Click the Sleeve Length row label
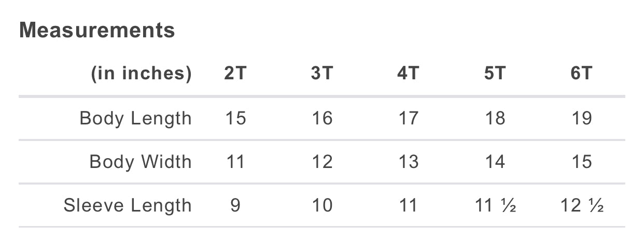This screenshot has height=239, width=644. [128, 206]
